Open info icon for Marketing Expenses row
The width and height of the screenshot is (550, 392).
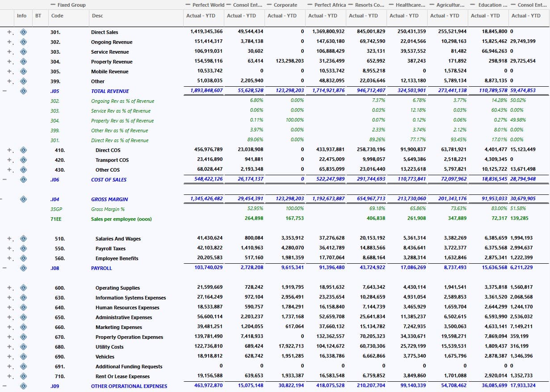[x=24, y=327]
